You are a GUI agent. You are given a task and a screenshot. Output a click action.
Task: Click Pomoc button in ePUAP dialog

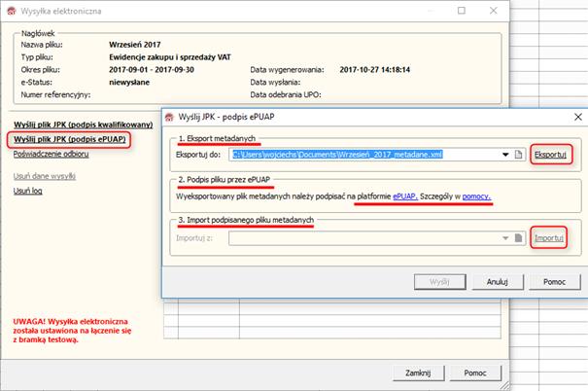point(554,281)
